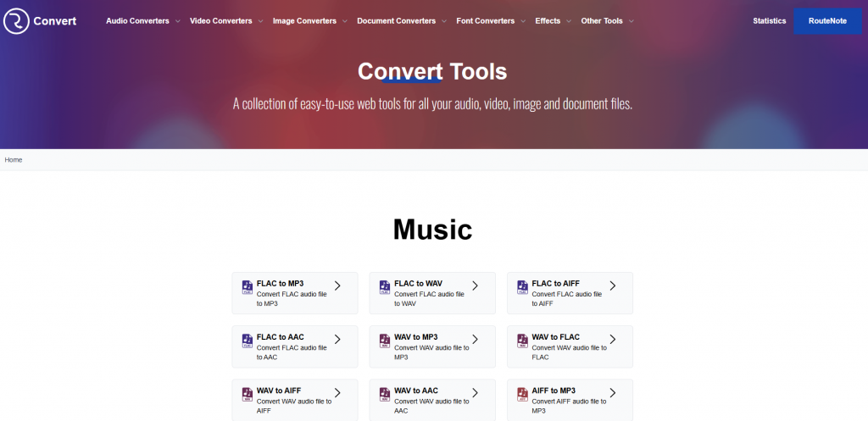Click the AIFF to MP3 file icon
The height and width of the screenshot is (421, 868).
pos(521,394)
